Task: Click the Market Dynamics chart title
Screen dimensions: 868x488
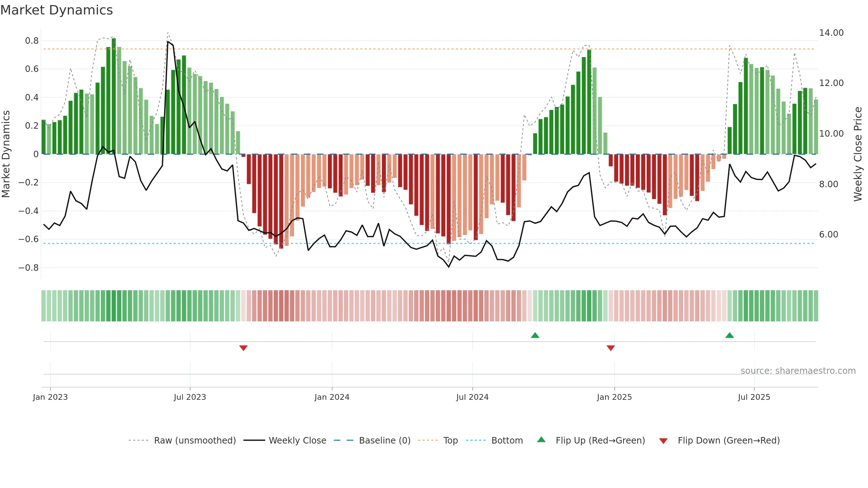Action: tap(56, 10)
